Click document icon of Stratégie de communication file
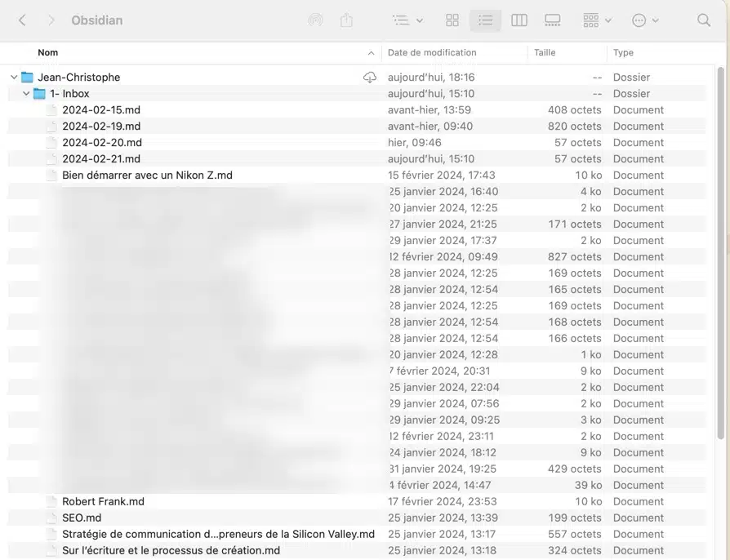The width and height of the screenshot is (730, 560). pos(51,534)
